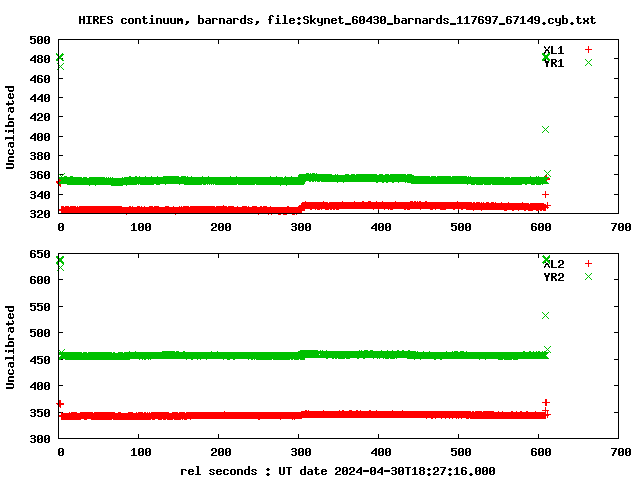Click the 460 y-axis tick label

tap(40, 78)
